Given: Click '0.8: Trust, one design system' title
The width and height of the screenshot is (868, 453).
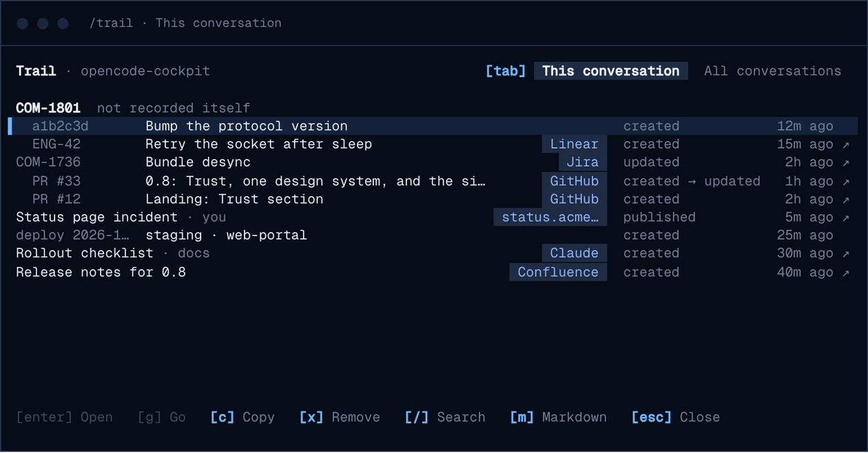Looking at the screenshot, I should [316, 182].
